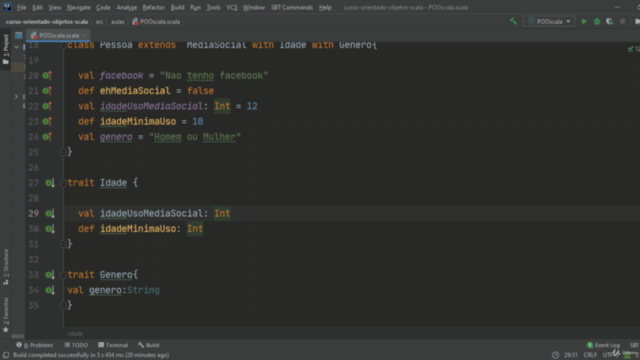Open the Navigate menu
640x360 pixels.
click(79, 7)
